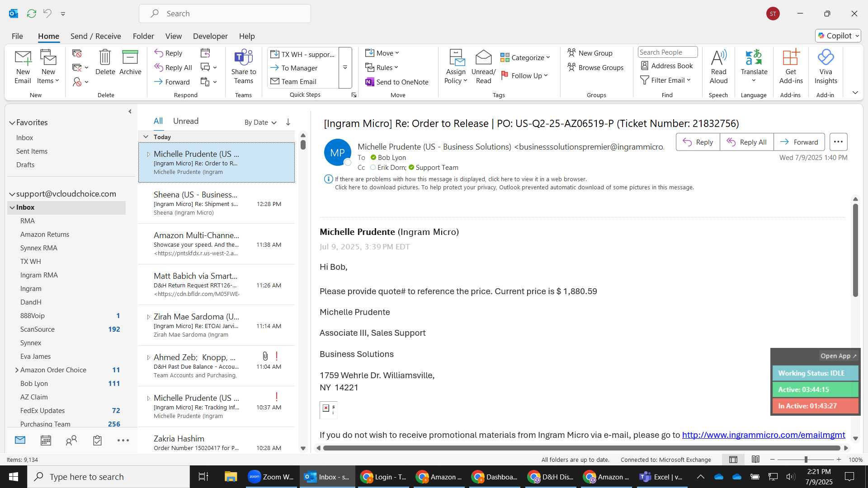Click Reply button in reading pane

[x=698, y=142]
